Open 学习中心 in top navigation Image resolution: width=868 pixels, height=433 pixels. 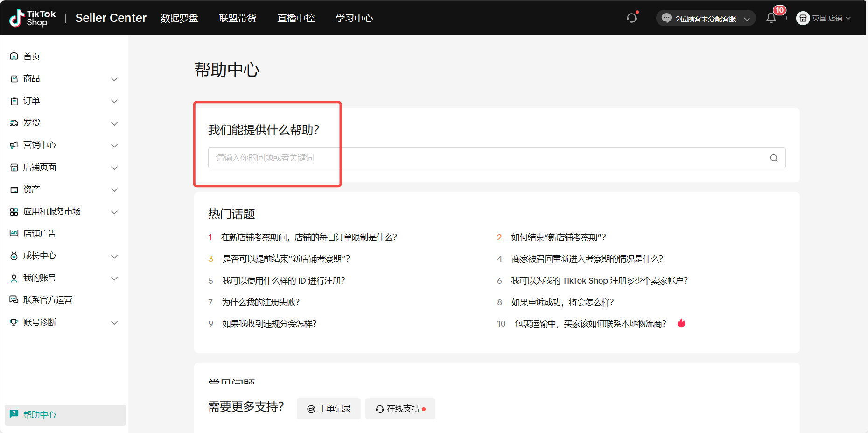pos(354,18)
